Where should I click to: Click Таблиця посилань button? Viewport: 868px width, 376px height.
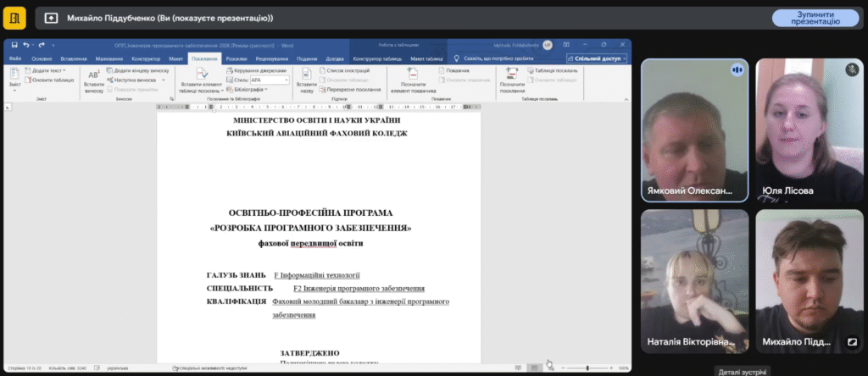tap(553, 71)
